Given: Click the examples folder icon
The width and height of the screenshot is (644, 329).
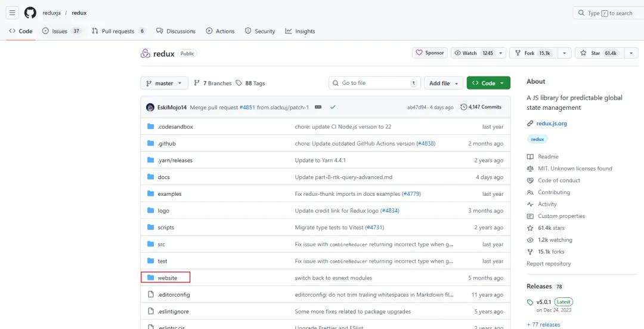Looking at the screenshot, I should tap(150, 193).
